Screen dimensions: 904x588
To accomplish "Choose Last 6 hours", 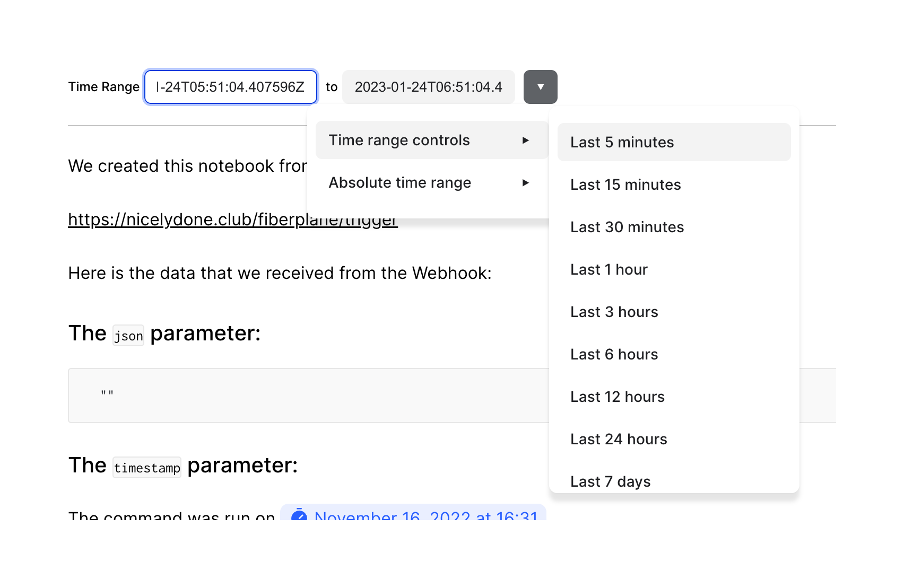I will [x=614, y=354].
